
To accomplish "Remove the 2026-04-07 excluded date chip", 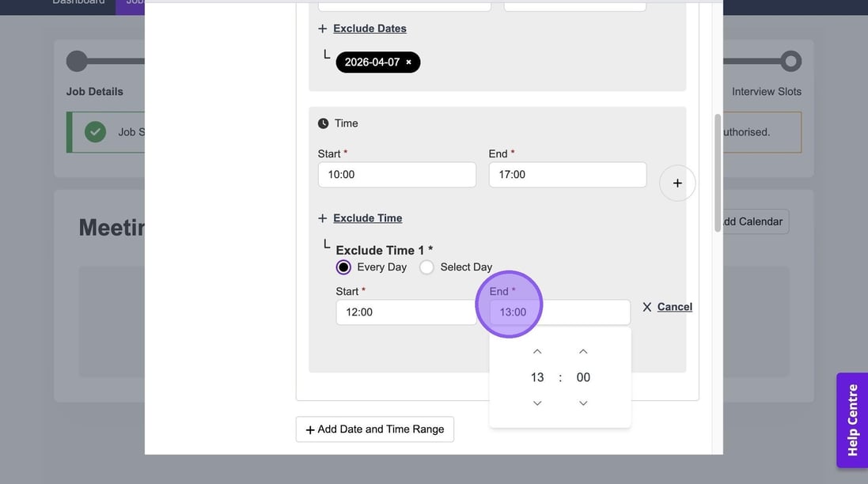I will pos(408,62).
